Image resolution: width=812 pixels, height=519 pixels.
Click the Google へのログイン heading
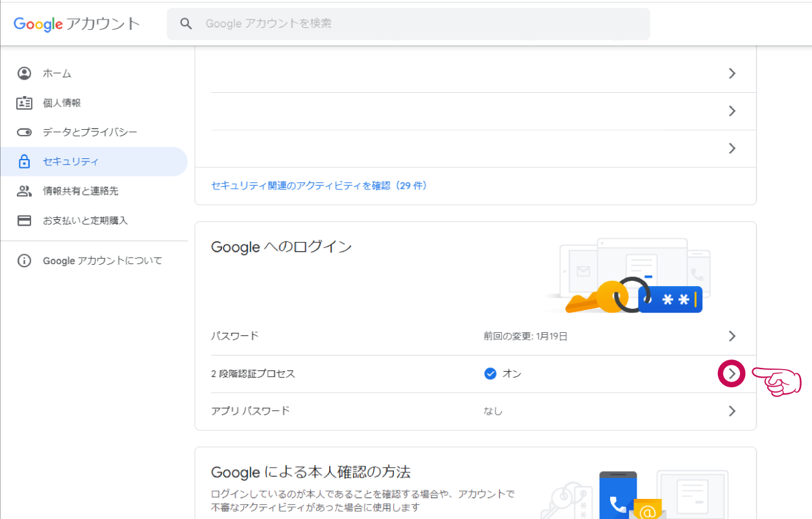[x=282, y=247]
